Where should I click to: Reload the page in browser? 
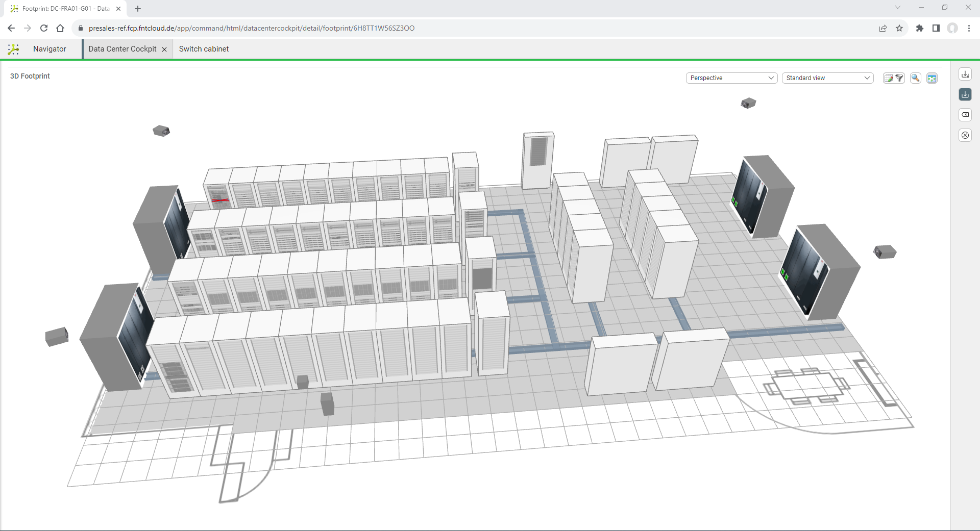pos(44,28)
